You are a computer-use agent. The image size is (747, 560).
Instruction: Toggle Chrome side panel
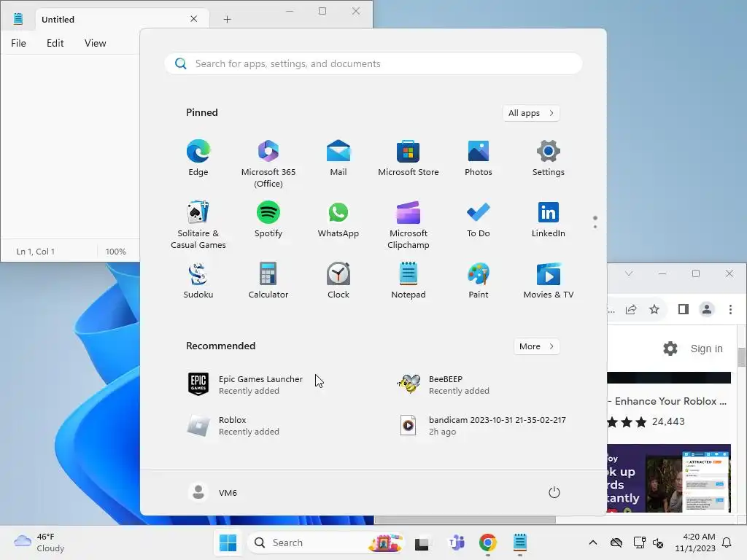683,309
